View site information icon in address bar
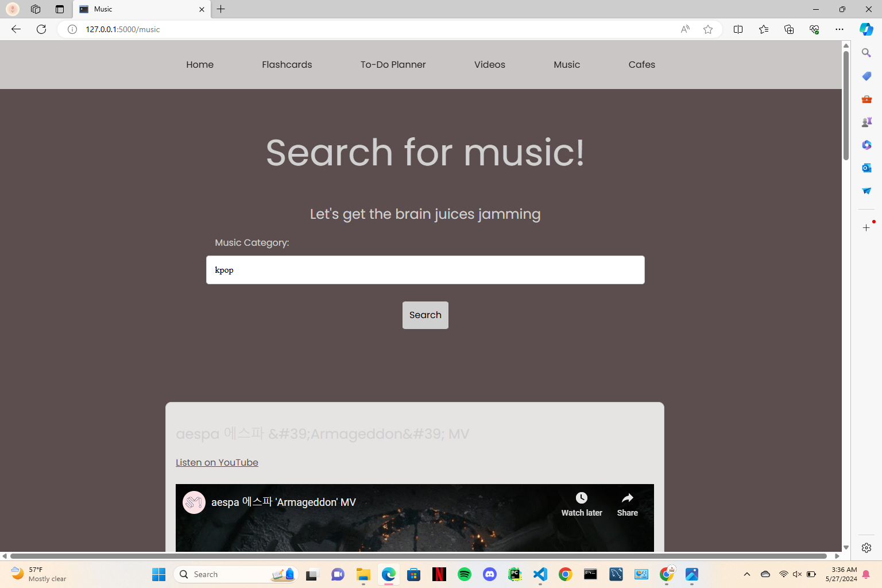The width and height of the screenshot is (882, 588). (72, 29)
